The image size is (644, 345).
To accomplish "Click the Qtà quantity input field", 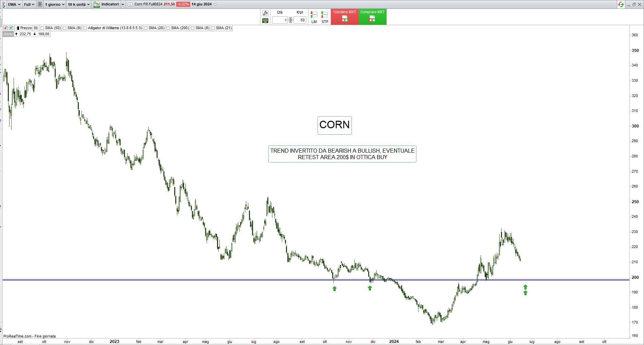I will click(280, 20).
